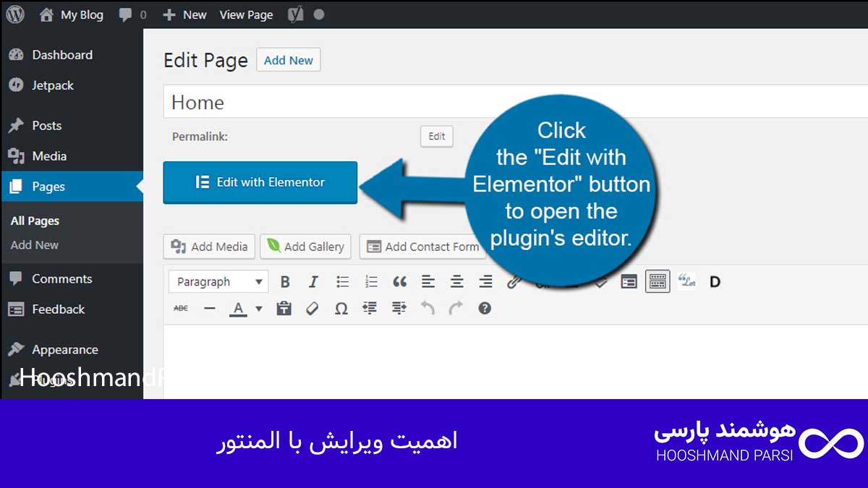The image size is (868, 488).
Task: Open the text color picker arrow
Action: tap(258, 309)
